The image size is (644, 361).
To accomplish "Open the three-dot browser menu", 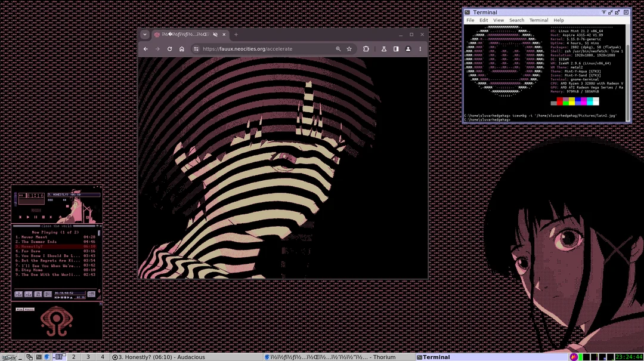I will 420,49.
